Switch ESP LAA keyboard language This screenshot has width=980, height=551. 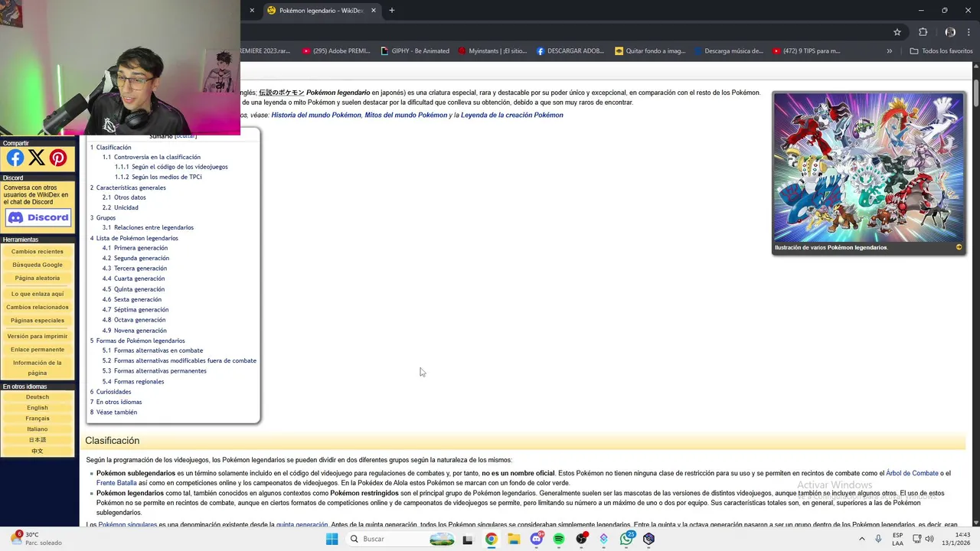(897, 539)
